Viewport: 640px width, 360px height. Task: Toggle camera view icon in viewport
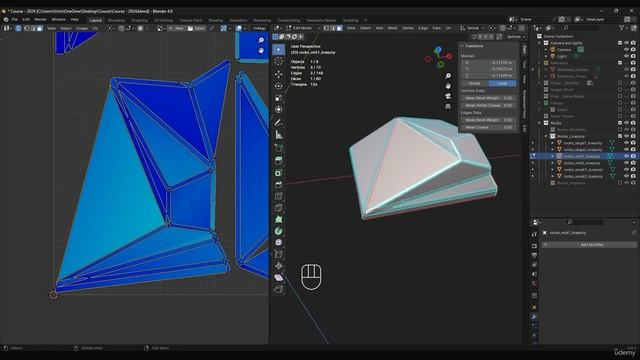coord(448,96)
